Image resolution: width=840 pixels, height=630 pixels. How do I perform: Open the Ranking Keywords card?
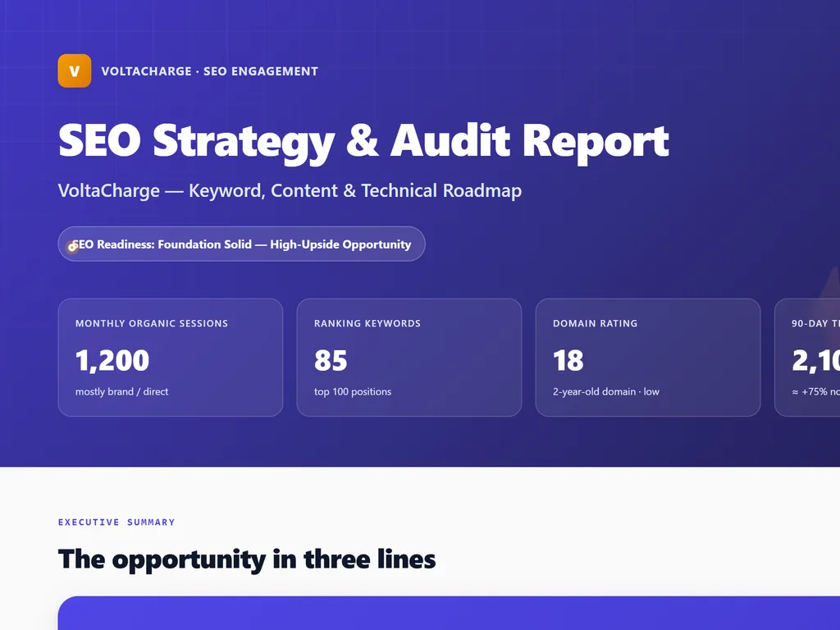click(x=409, y=358)
